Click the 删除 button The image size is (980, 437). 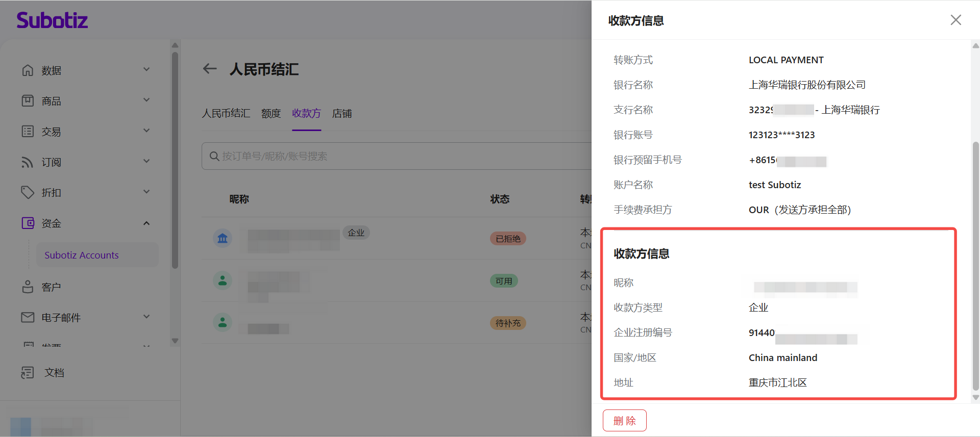point(625,421)
